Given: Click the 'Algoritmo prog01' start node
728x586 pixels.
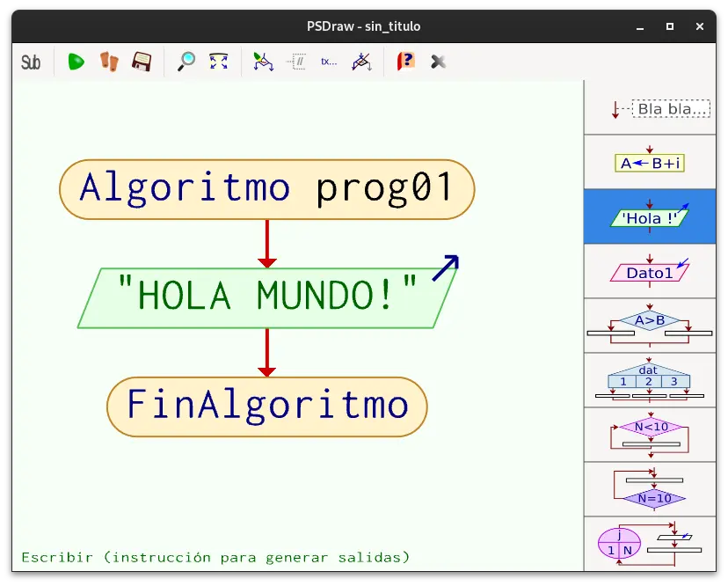Looking at the screenshot, I should pos(267,189).
